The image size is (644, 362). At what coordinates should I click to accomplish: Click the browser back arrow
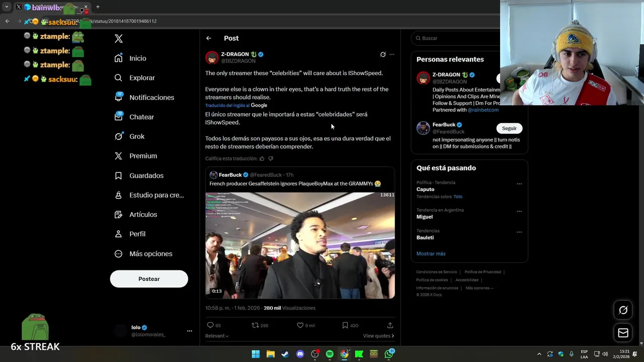coord(7,21)
